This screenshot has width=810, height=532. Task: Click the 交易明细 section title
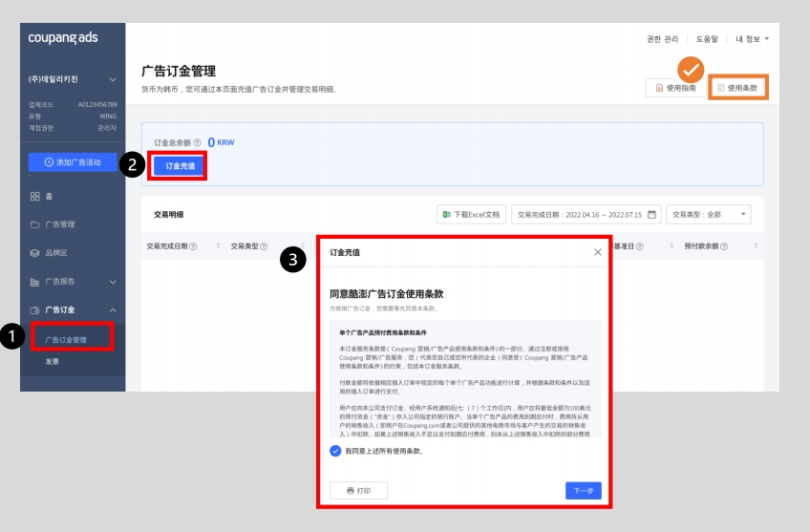pyautogui.click(x=168, y=214)
